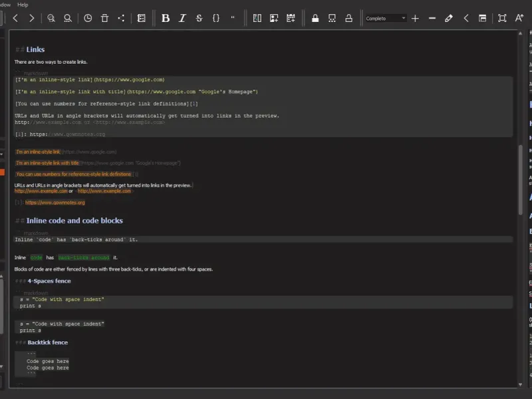Open orange 'You can use numbers' reference link
Viewport: 532px width, 399px height.
click(73, 174)
